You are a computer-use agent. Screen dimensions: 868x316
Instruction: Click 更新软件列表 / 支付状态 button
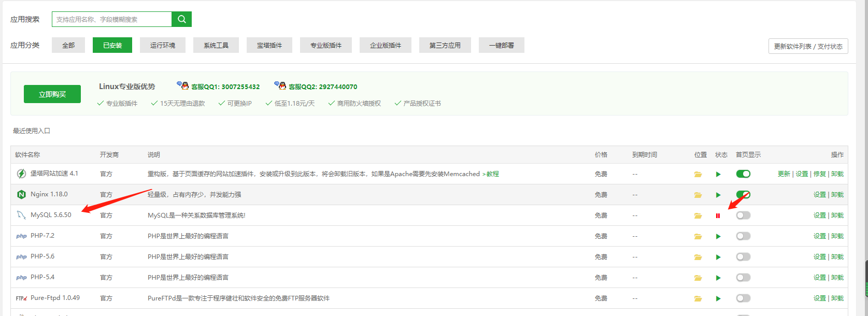click(x=808, y=46)
